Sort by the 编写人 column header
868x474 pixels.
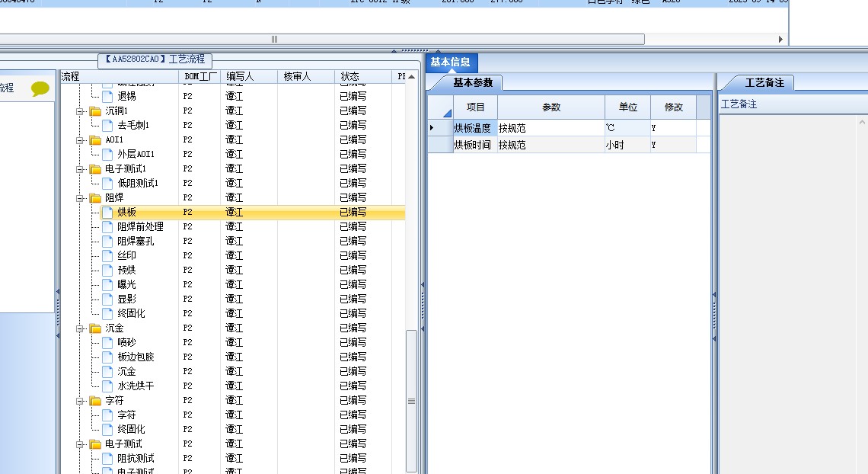pos(249,76)
